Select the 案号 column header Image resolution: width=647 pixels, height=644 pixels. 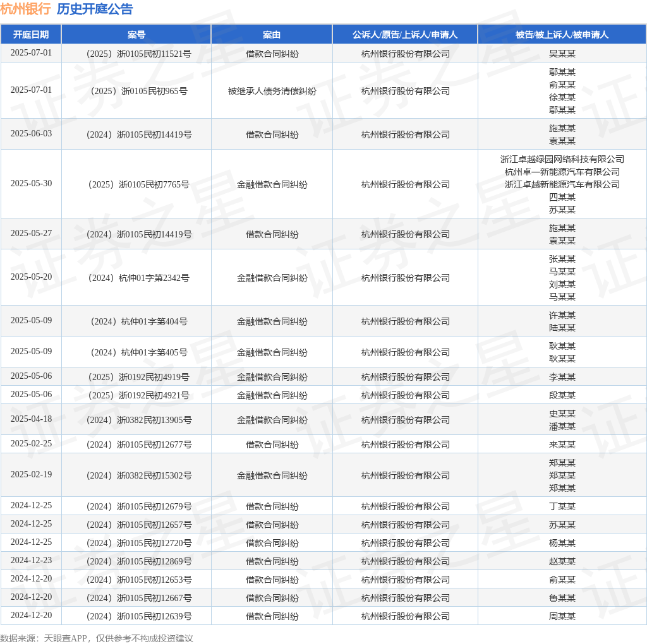point(136,35)
